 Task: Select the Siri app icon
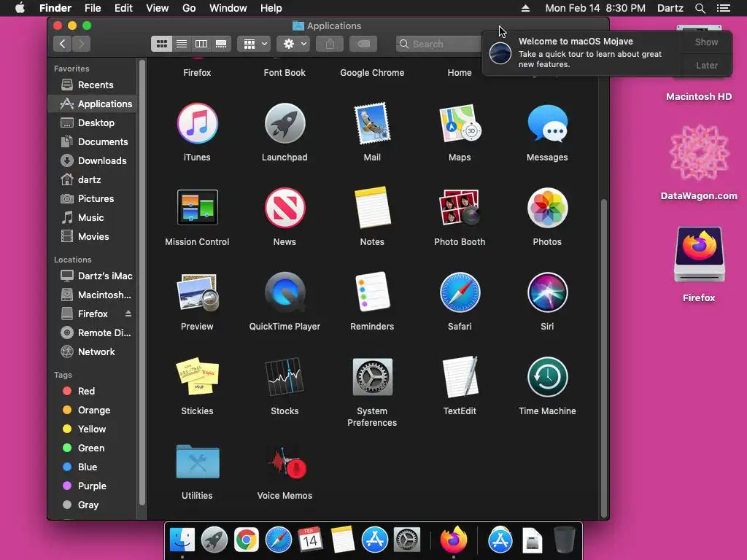pyautogui.click(x=547, y=292)
